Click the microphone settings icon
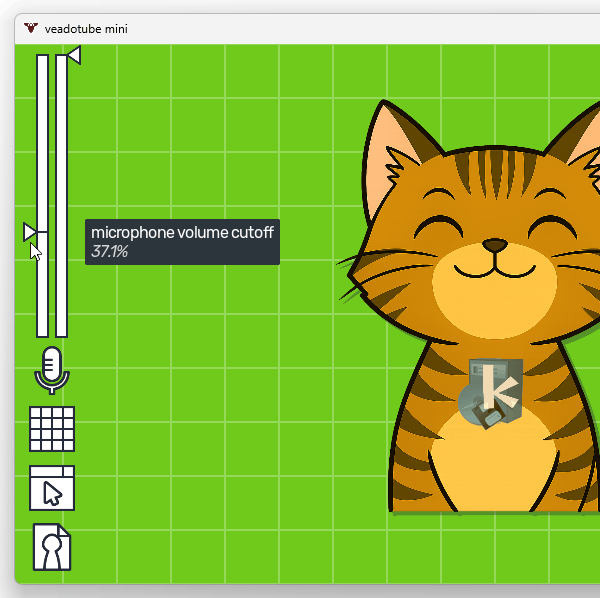This screenshot has width=600, height=598. 52,370
